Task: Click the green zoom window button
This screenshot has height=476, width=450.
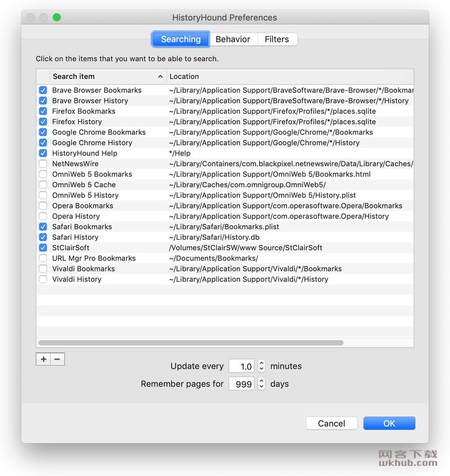Action: [57, 17]
